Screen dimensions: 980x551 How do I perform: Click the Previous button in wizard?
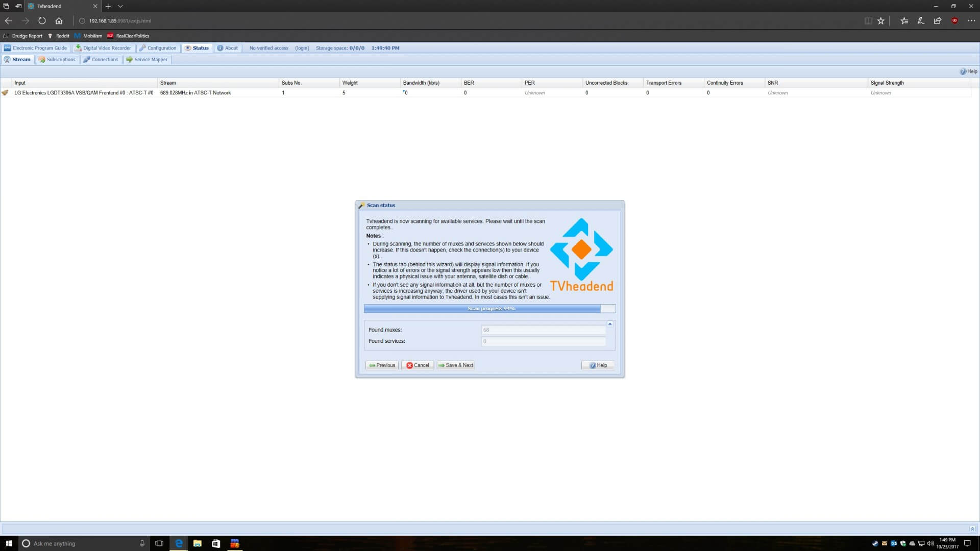[382, 365]
